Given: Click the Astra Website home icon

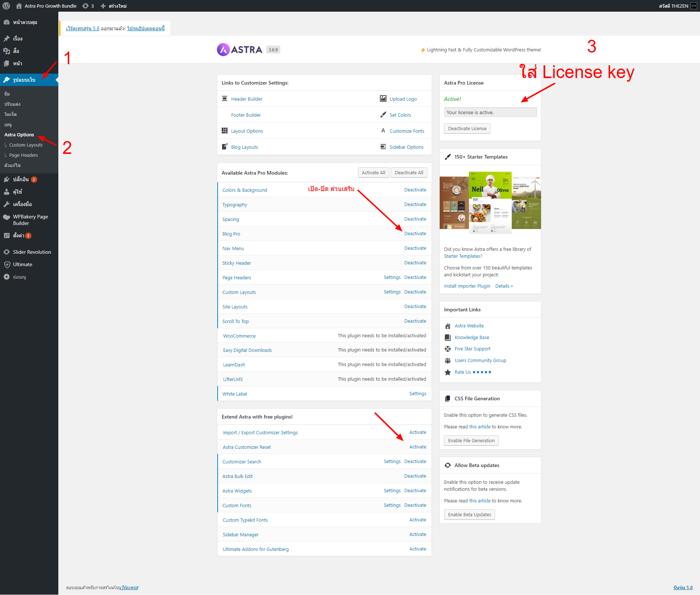Looking at the screenshot, I should click(448, 326).
